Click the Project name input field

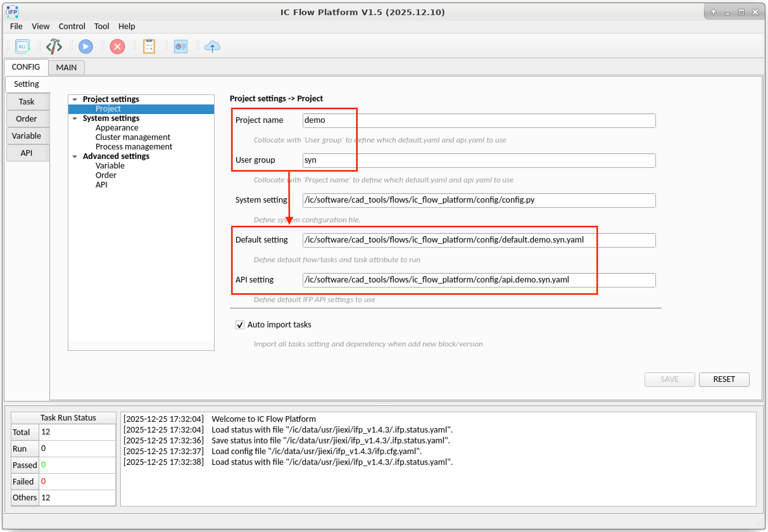(x=479, y=120)
